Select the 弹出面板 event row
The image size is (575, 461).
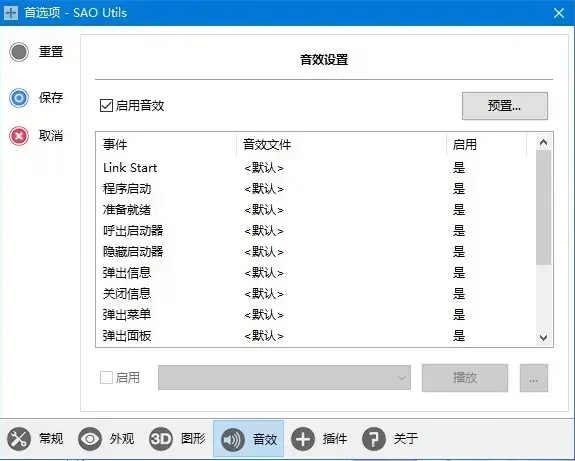pyautogui.click(x=316, y=336)
